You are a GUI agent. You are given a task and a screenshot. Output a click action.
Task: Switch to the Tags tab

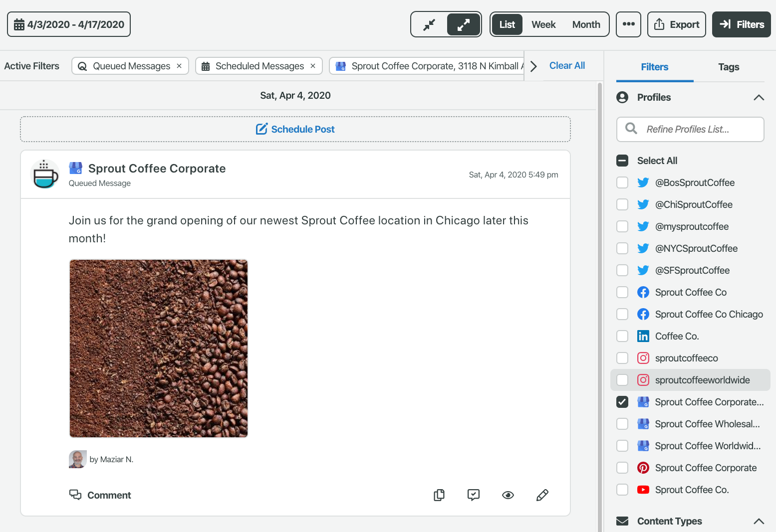(x=729, y=67)
